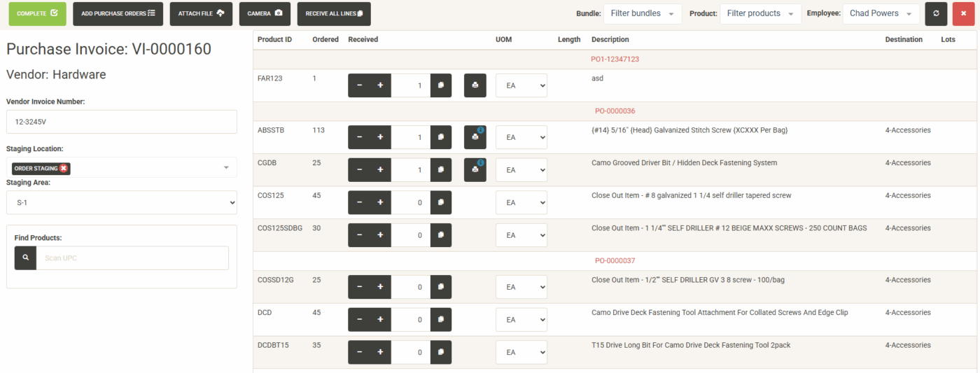980x373 pixels.
Task: Increase received quantity for DCD
Action: 380,320
